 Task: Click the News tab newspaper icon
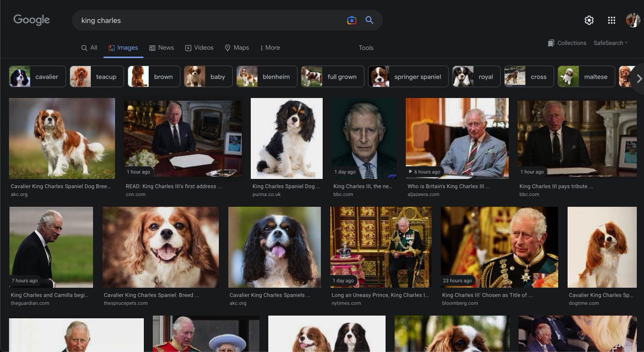pyautogui.click(x=152, y=48)
